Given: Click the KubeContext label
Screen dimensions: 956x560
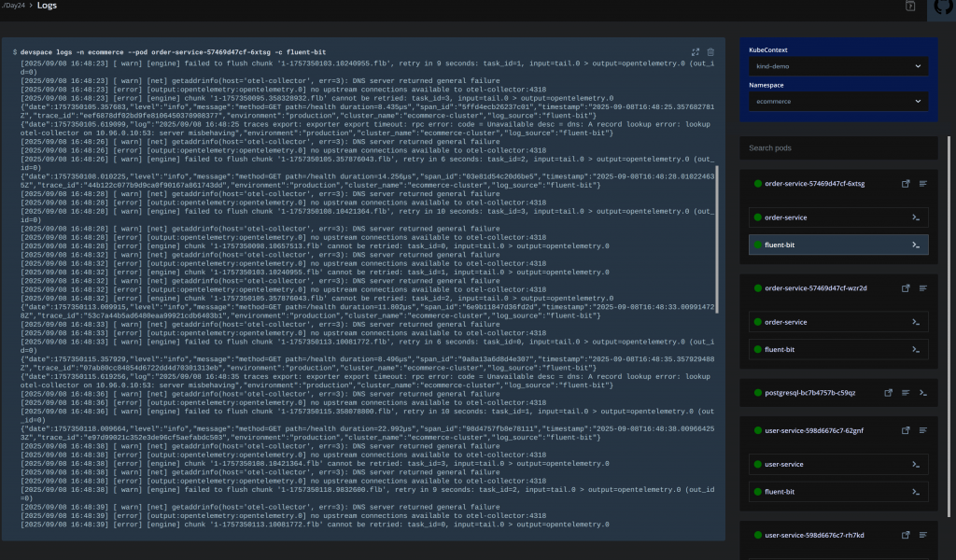Looking at the screenshot, I should 768,50.
